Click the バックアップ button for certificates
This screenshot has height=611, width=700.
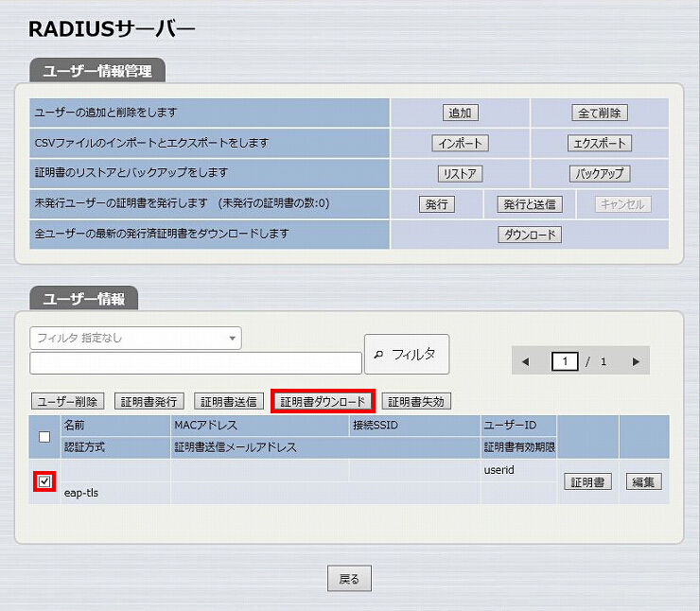pyautogui.click(x=600, y=174)
